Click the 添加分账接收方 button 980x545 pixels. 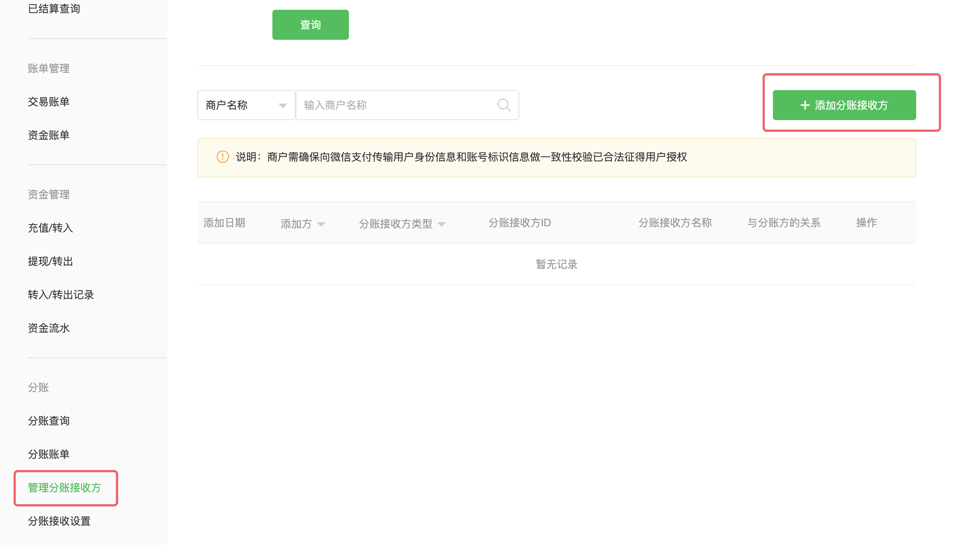(x=844, y=105)
